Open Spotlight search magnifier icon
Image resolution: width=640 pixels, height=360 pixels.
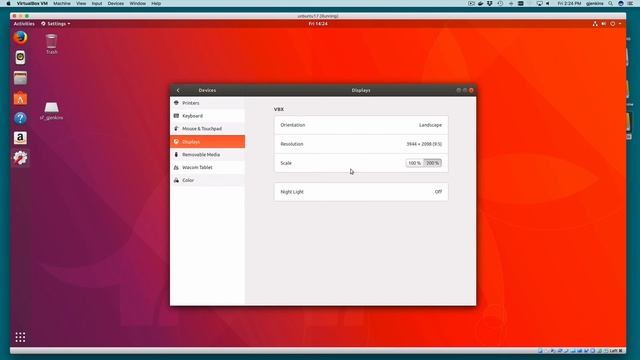(611, 3)
